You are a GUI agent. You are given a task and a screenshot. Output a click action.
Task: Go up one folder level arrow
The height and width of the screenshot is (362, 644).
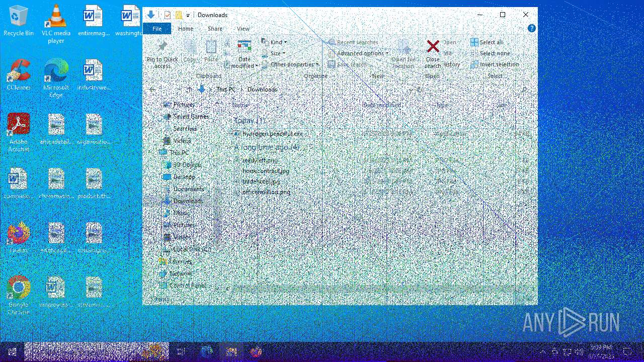[189, 89]
